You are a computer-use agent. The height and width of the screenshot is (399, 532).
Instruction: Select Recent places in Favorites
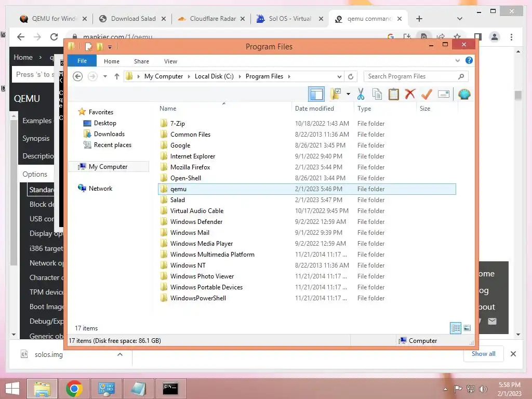pos(113,145)
